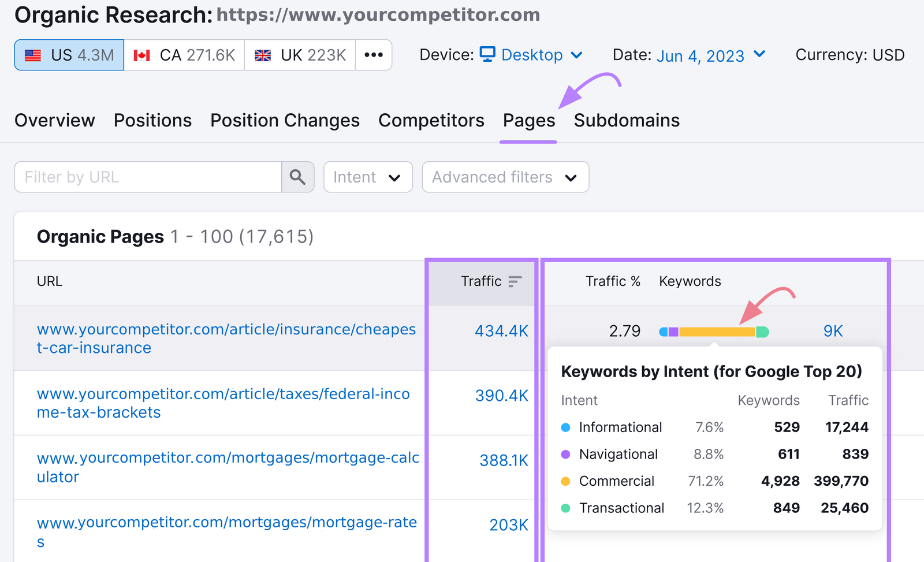Select the UK flag country filter
This screenshot has height=562, width=924.
coord(299,55)
